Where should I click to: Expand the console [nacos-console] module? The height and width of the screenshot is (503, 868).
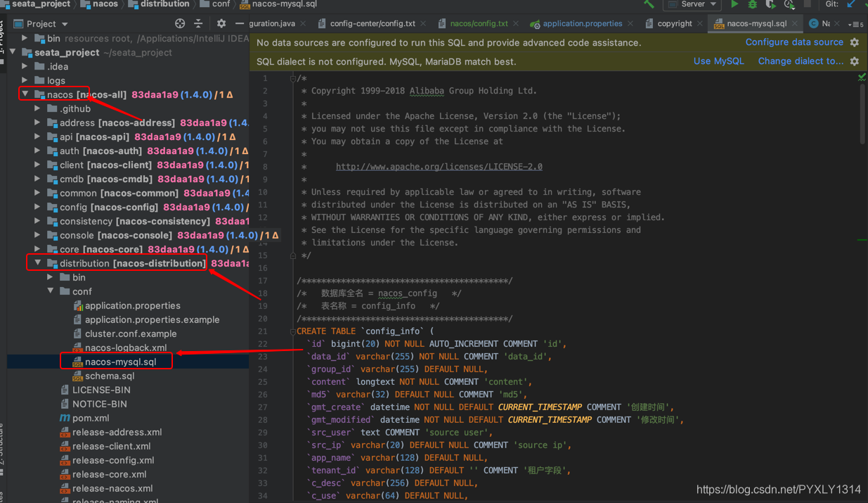(38, 235)
